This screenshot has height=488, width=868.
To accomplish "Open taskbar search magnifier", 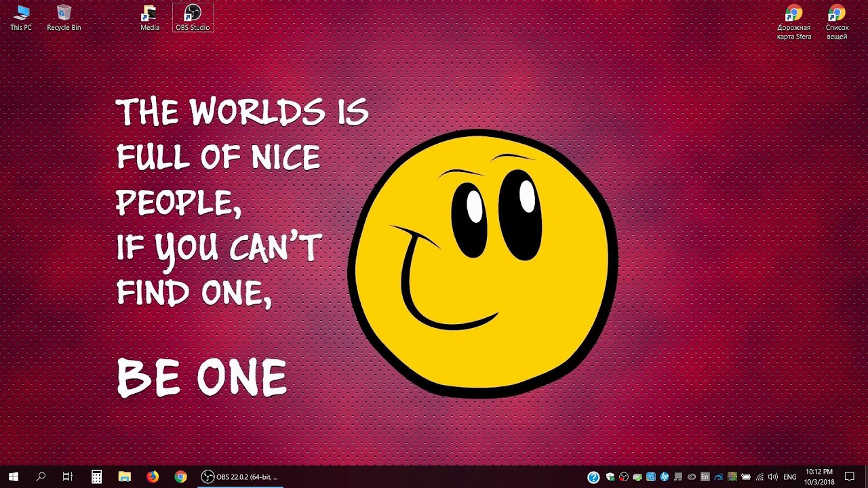I will [x=41, y=476].
